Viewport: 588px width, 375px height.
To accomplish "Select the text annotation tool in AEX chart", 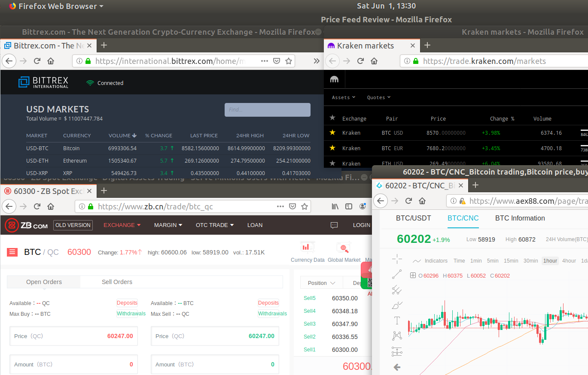I will point(397,321).
